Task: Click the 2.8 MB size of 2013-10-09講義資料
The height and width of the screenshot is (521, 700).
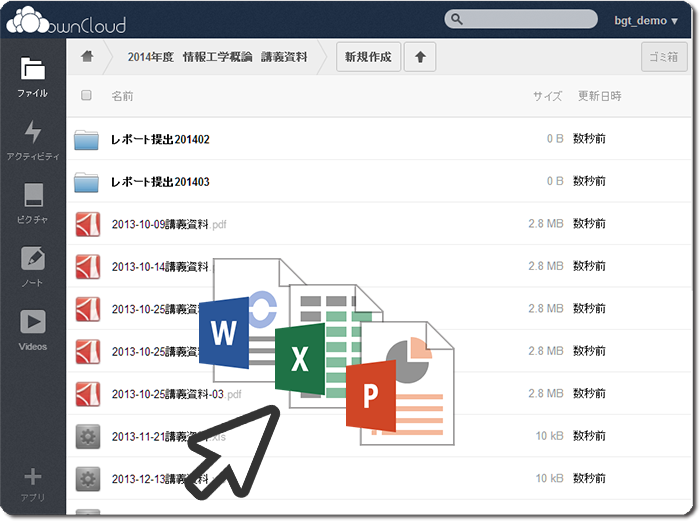Action: coord(546,223)
